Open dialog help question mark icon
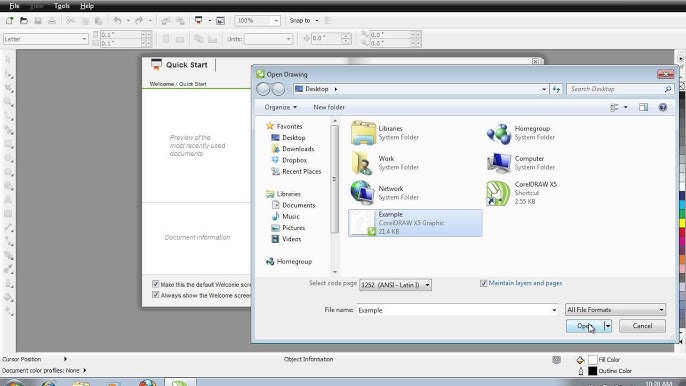The image size is (686, 386). pos(663,107)
